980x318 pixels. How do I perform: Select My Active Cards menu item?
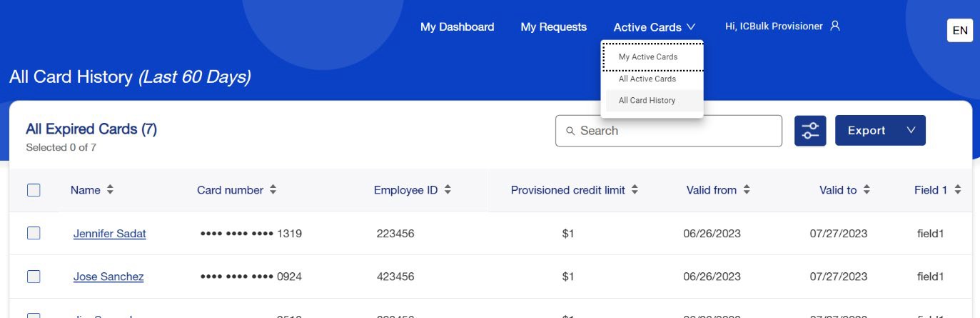pos(648,57)
